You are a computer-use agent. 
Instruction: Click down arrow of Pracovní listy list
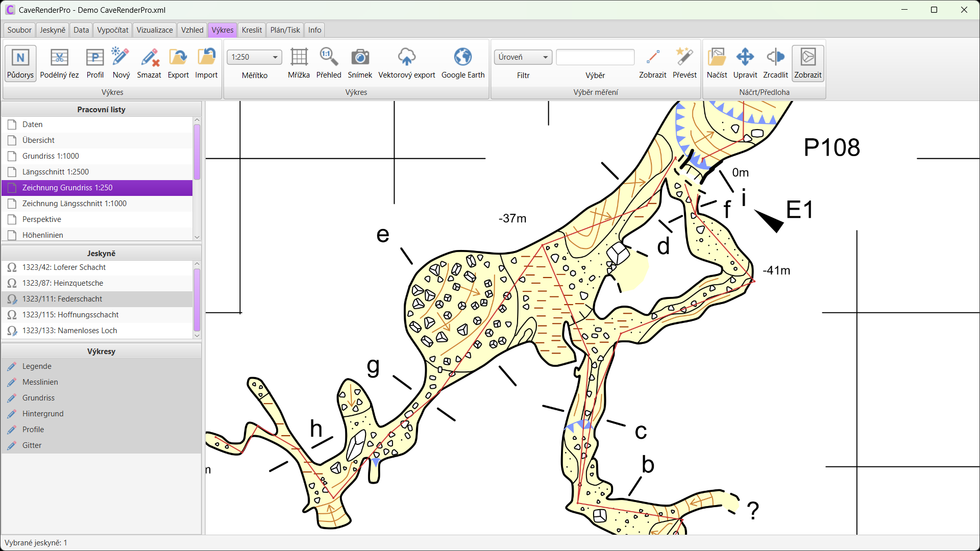pyautogui.click(x=197, y=237)
